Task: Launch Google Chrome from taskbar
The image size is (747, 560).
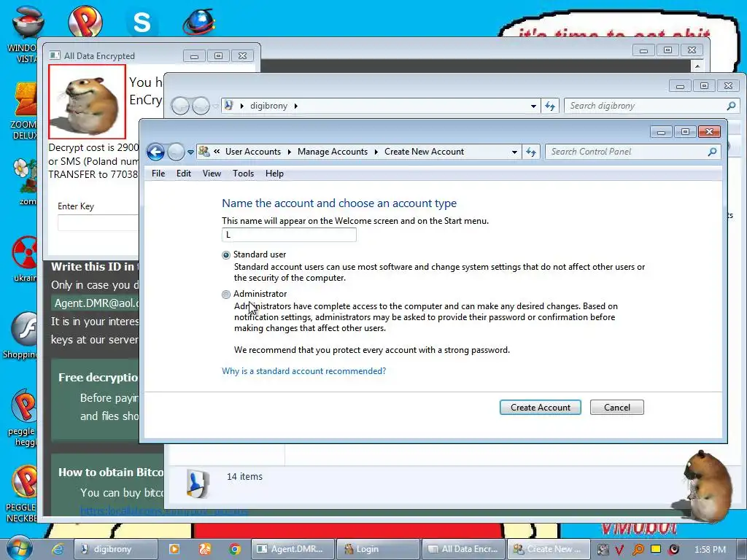Action: point(234,549)
